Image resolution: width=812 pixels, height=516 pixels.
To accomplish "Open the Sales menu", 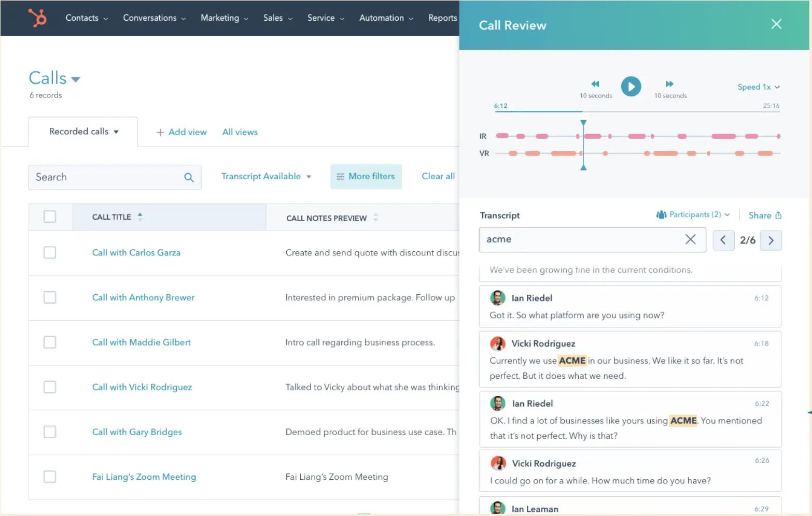I will (x=278, y=18).
